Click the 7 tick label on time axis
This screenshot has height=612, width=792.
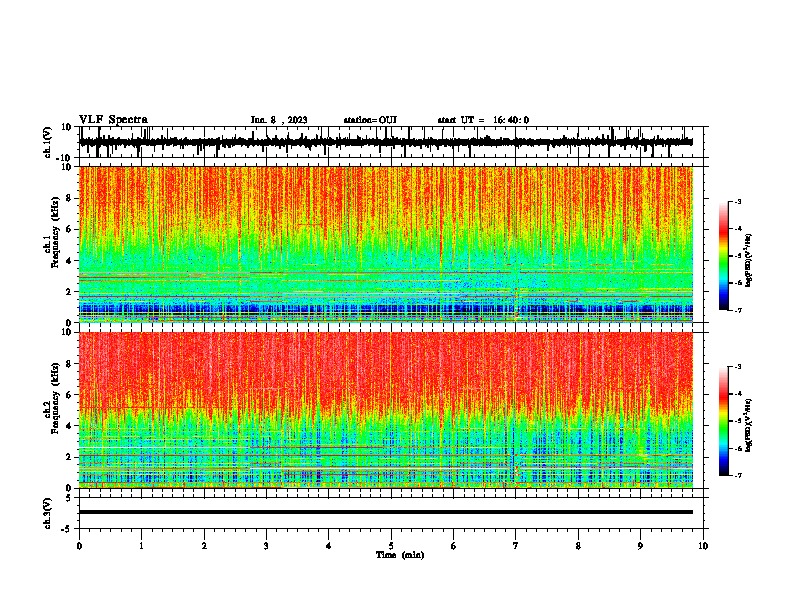pyautogui.click(x=516, y=546)
